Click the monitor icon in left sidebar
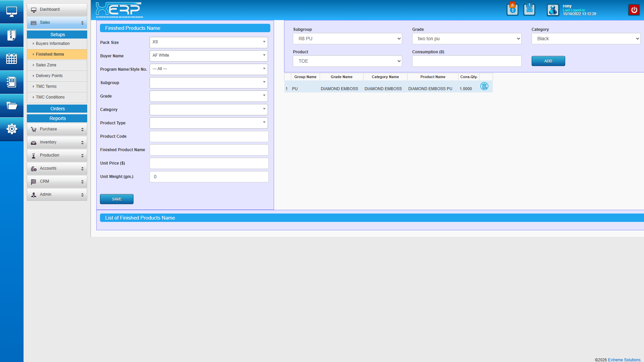Viewport: 644px width, 362px height. click(x=11, y=12)
